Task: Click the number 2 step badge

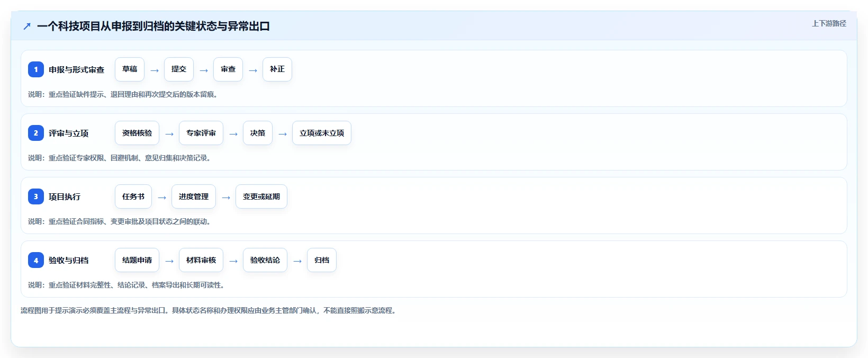Action: tap(36, 133)
